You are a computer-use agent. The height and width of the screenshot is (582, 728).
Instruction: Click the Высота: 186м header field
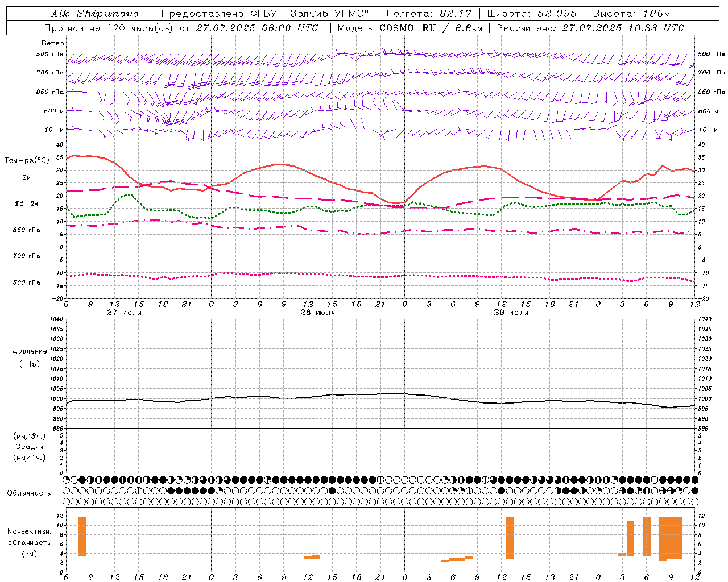632,14
